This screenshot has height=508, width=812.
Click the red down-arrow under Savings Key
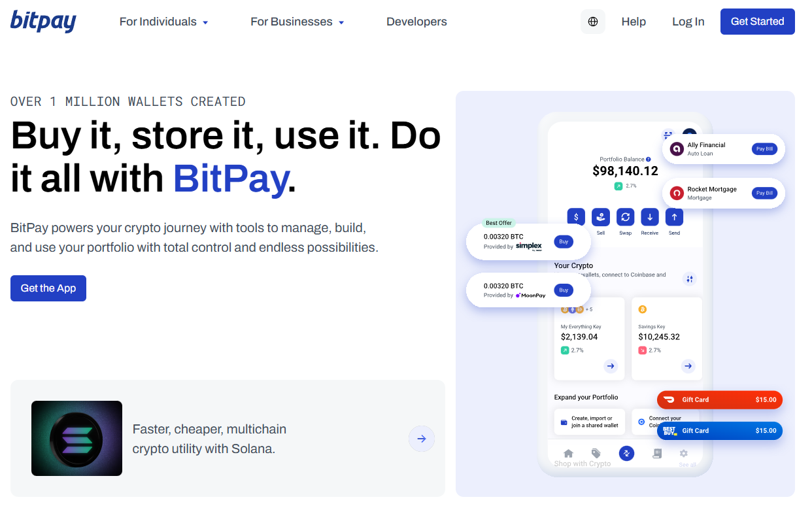pos(642,350)
